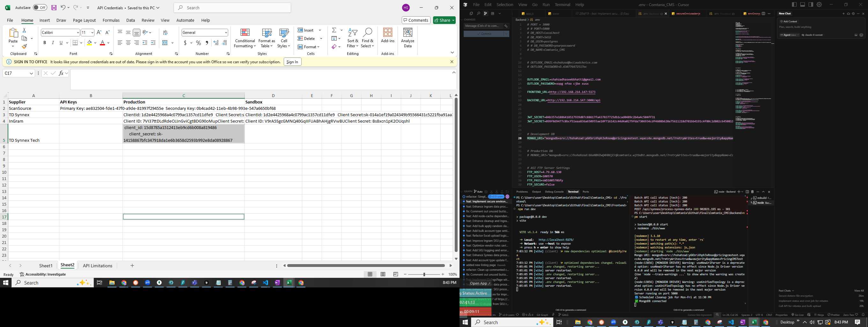Switch to Page Break Preview in status bar
Screen dimensions: 868x327
coord(396,274)
